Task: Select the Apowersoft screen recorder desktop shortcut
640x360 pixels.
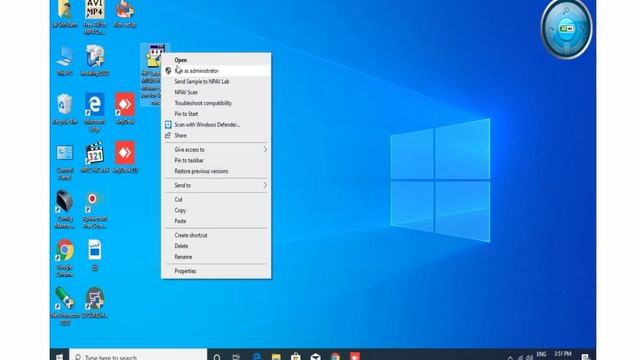Action: pos(95,210)
